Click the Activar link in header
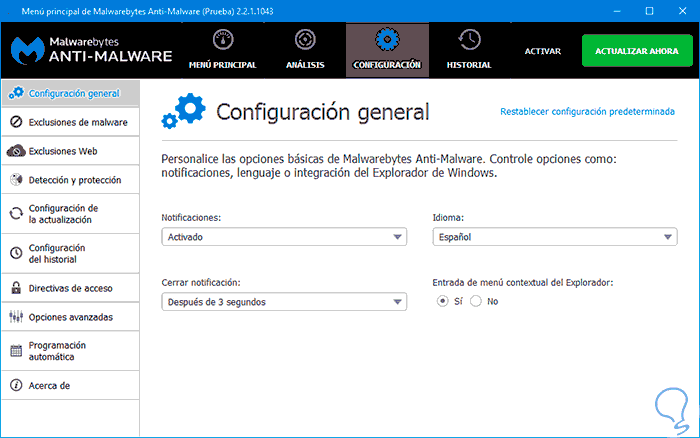The height and width of the screenshot is (438, 700). [x=543, y=51]
